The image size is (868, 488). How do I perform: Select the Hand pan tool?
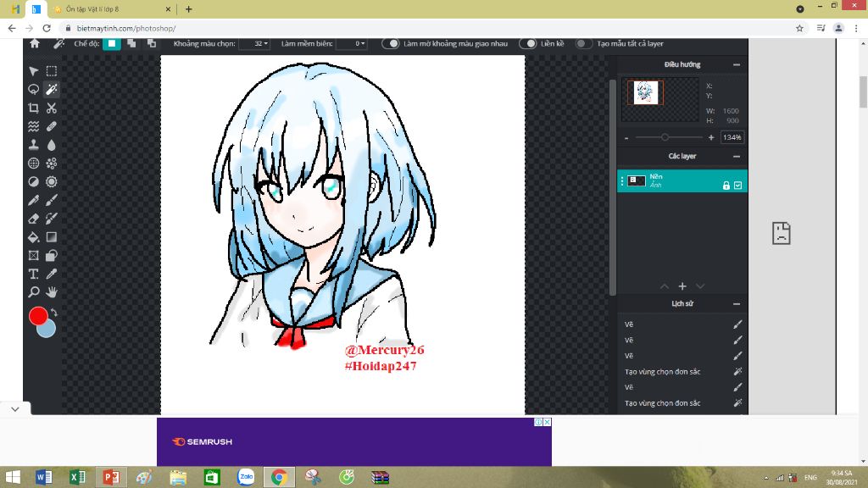(52, 292)
